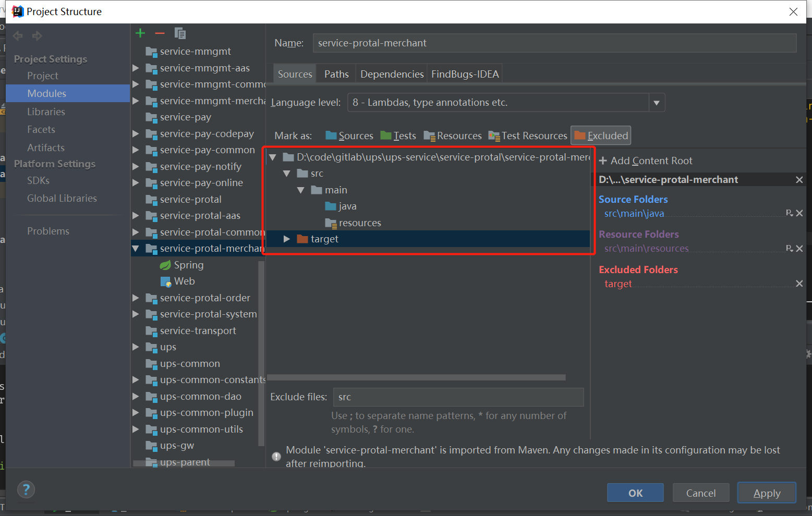The width and height of the screenshot is (812, 516).
Task: Open help with the question mark icon
Action: [26, 489]
